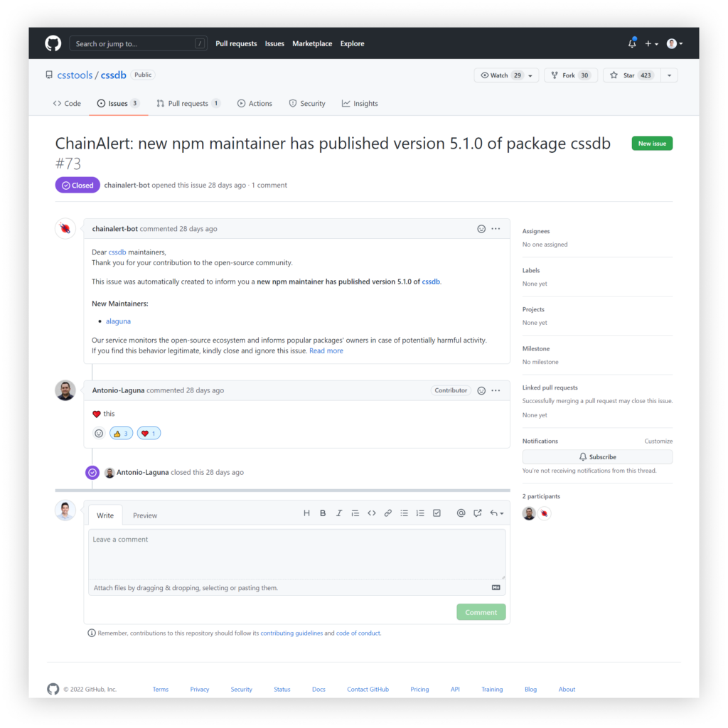
Task: Go to the Actions tab
Action: tap(255, 104)
